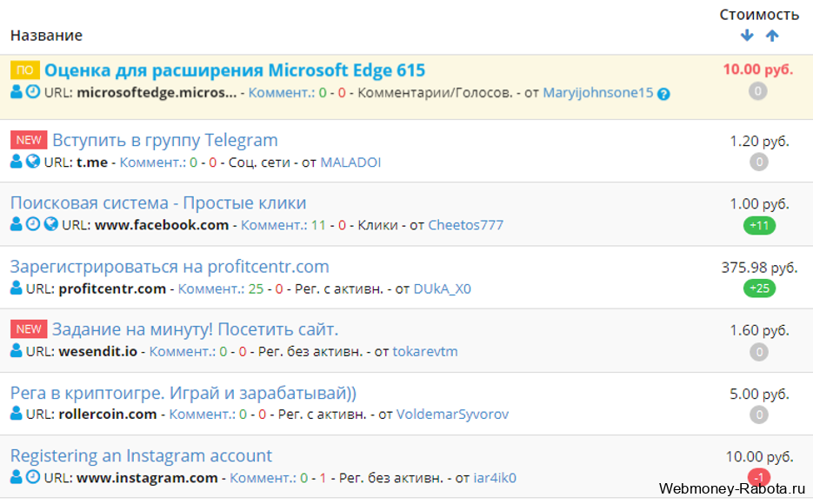Click grey 0 rating badge under 1.20 руб.
This screenshot has width=813, height=504.
point(758,162)
